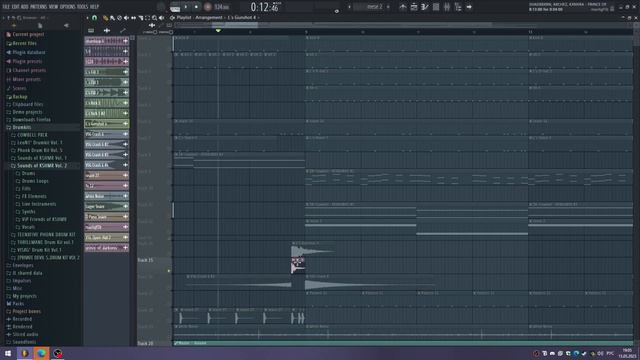Screen dimensions: 640x360
Task: Click the stop button in transport
Action: click(x=196, y=7)
